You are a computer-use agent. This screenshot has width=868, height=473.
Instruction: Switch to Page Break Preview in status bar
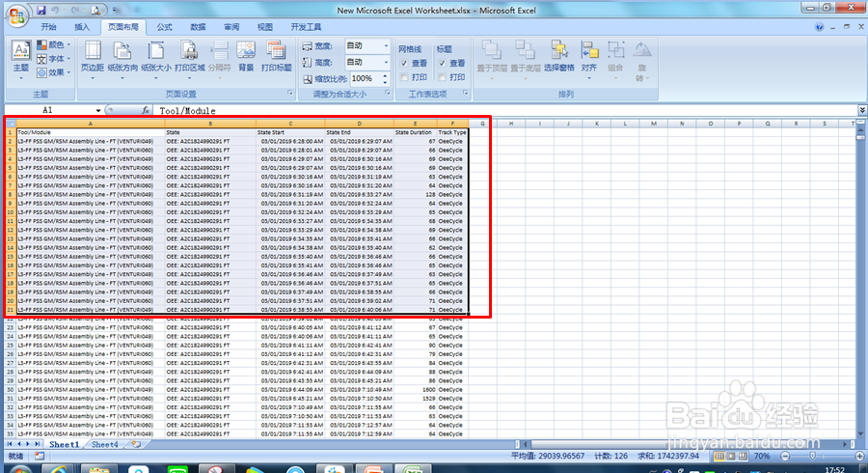coord(743,457)
